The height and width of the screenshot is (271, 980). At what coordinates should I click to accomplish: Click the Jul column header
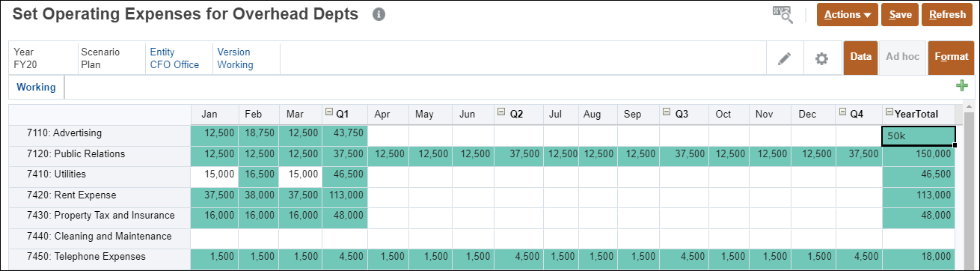tap(561, 115)
